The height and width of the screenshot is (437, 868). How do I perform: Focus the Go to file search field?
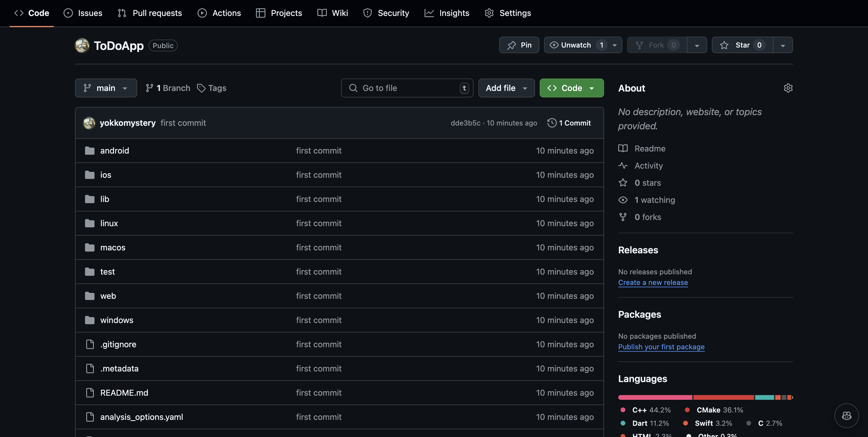pos(407,88)
